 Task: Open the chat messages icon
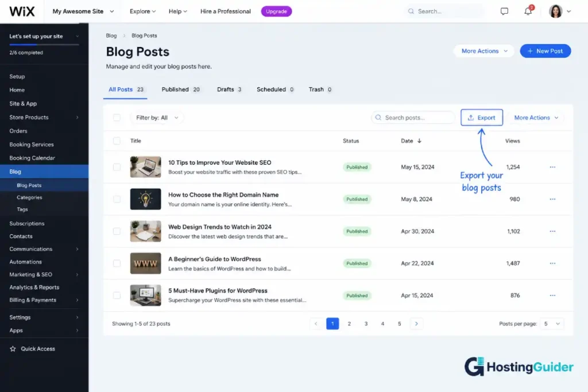click(x=504, y=11)
